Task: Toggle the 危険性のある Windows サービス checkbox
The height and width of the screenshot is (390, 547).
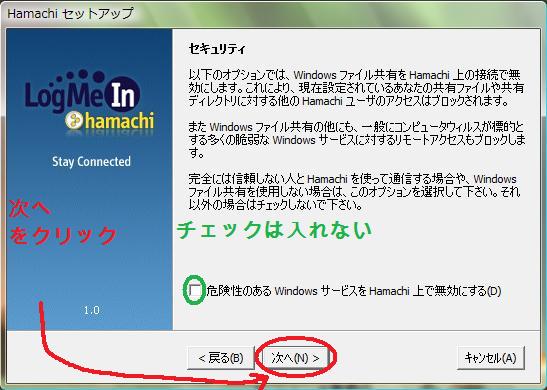Action: tap(195, 290)
